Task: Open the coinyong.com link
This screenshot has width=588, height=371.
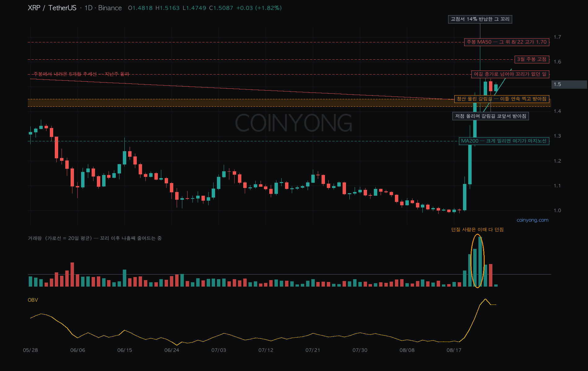Action: tap(533, 220)
